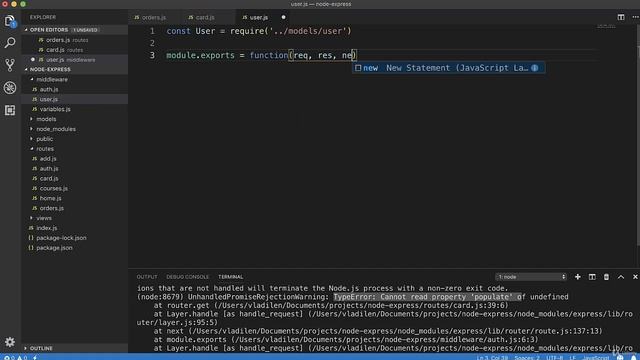Open the Debug view in activity bar
This screenshot has height=360, width=640.
[10, 88]
